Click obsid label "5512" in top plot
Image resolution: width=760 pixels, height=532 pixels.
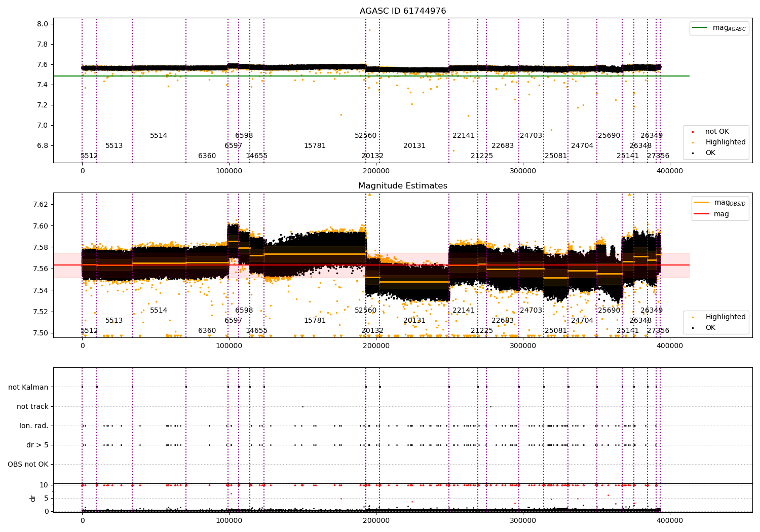89,156
